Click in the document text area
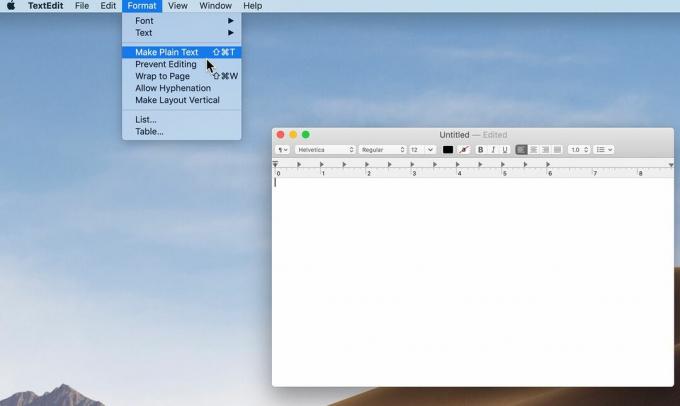Image resolution: width=680 pixels, height=406 pixels. 473,282
